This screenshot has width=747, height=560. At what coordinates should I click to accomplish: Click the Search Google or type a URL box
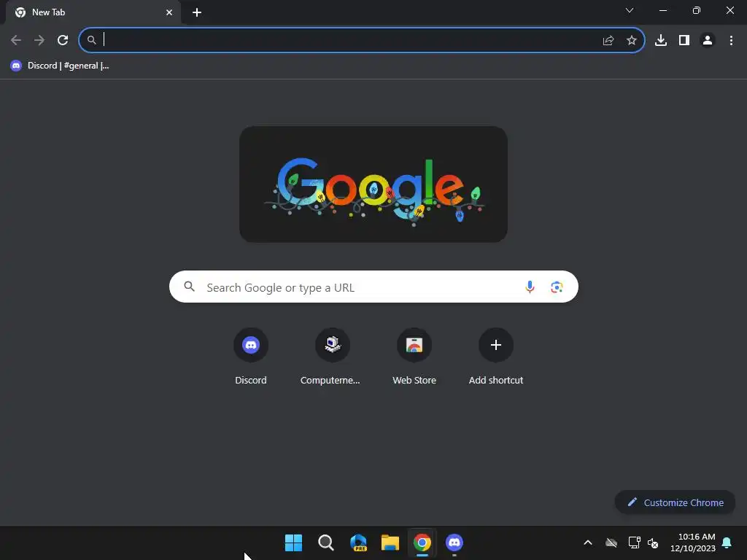click(x=373, y=287)
